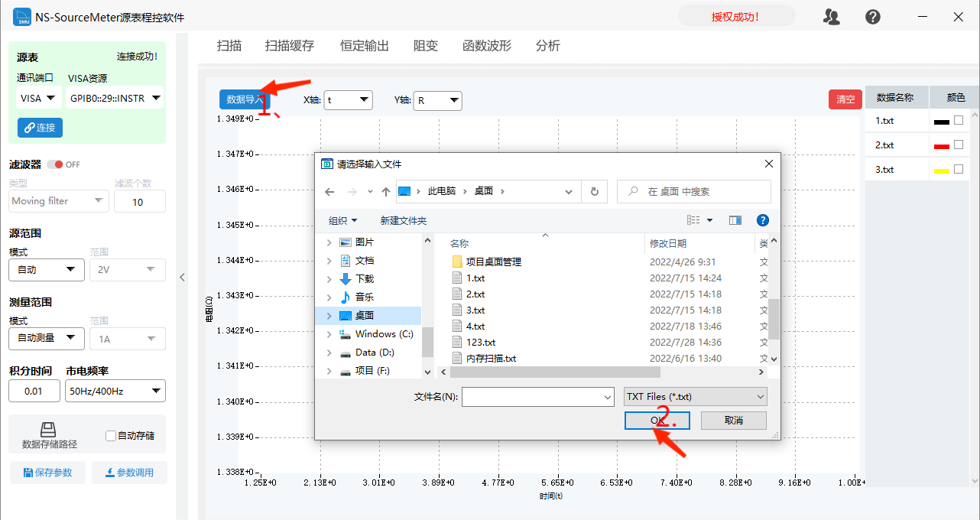
Task: Click the 数据导入 button
Action: pyautogui.click(x=245, y=99)
